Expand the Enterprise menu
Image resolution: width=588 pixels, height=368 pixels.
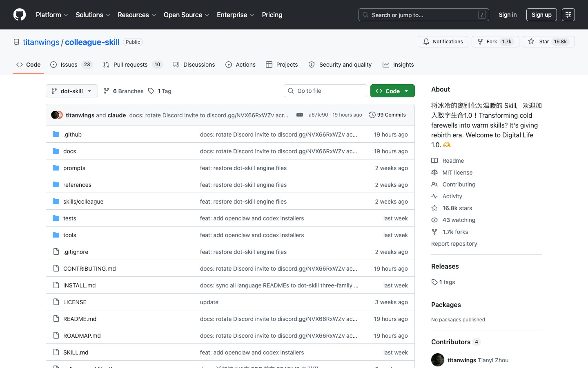[236, 15]
